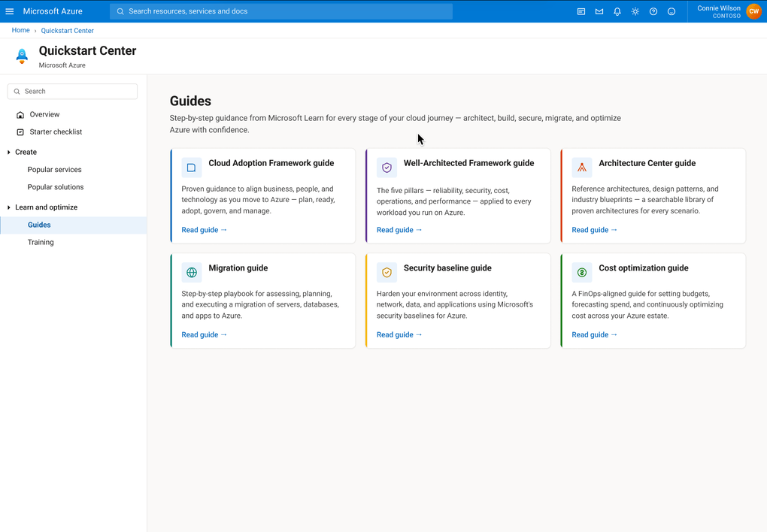
Task: Click the Architecture Center card icon
Action: click(581, 168)
